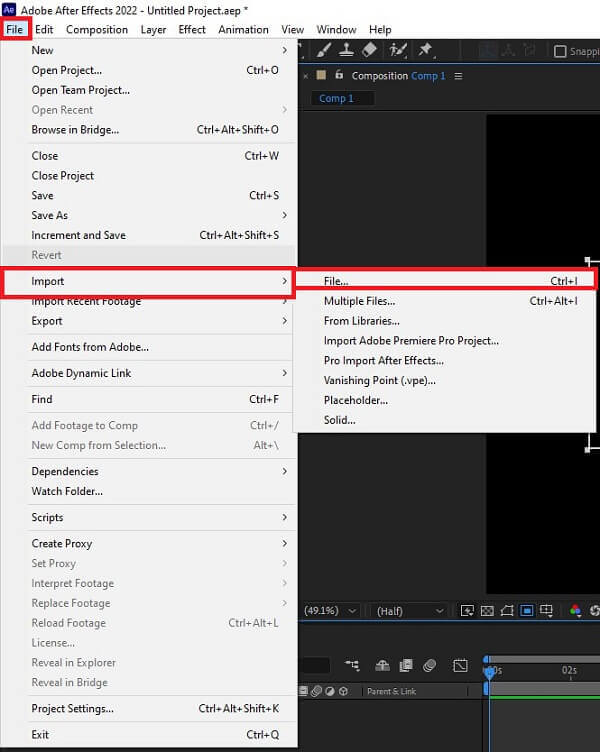
Task: Open the Animation menu
Action: click(x=243, y=29)
